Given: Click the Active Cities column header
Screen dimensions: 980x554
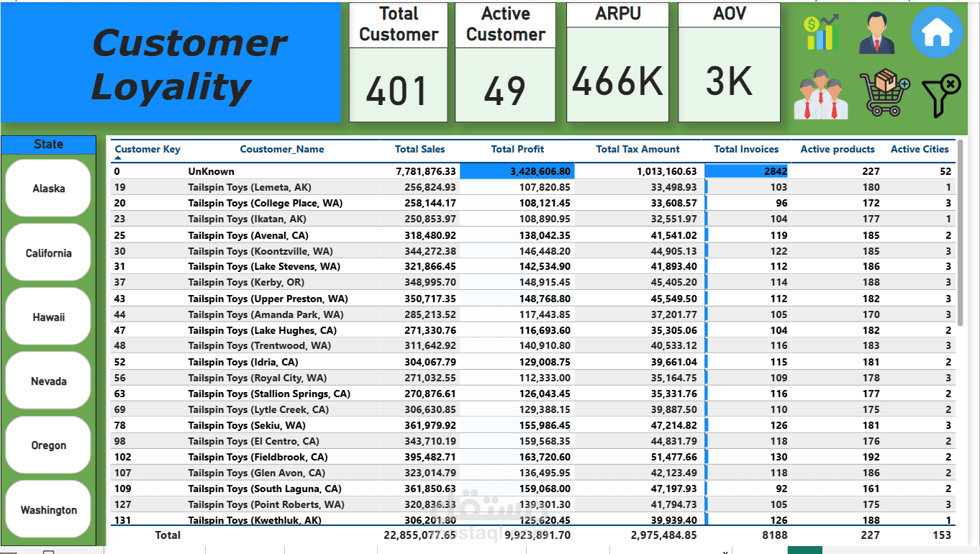Looking at the screenshot, I should coord(920,149).
